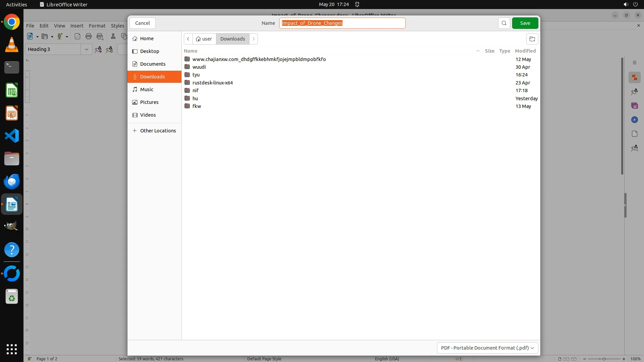This screenshot has width=644, height=362.
Task: Create a new folder with folder icon
Action: [x=532, y=39]
